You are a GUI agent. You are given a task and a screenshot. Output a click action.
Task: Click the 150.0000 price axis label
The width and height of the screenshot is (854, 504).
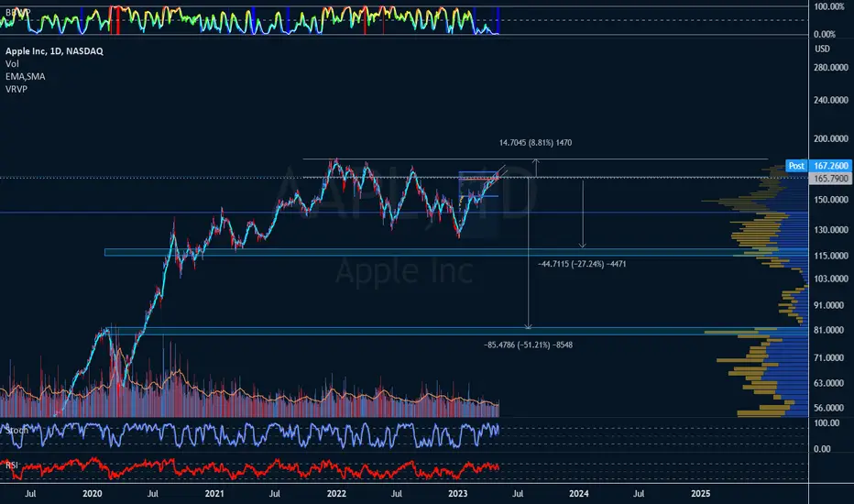tap(831, 200)
